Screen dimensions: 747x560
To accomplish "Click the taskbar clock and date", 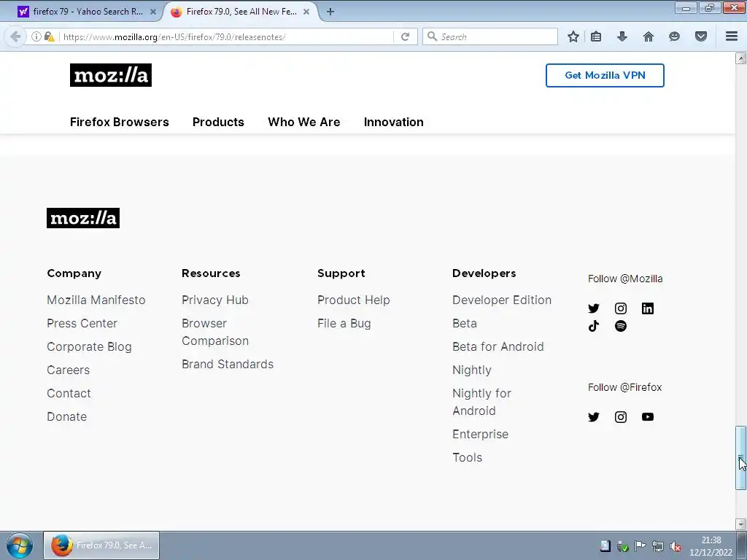I will [x=711, y=546].
